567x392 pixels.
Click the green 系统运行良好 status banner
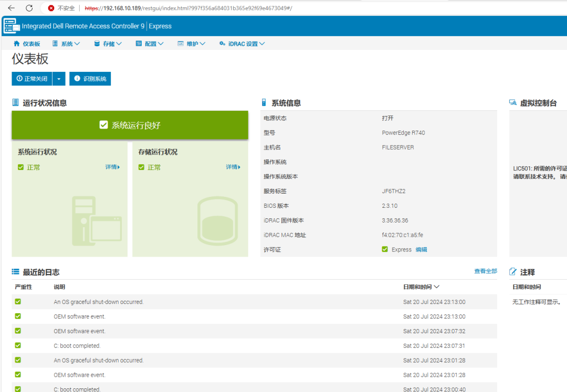(x=130, y=125)
